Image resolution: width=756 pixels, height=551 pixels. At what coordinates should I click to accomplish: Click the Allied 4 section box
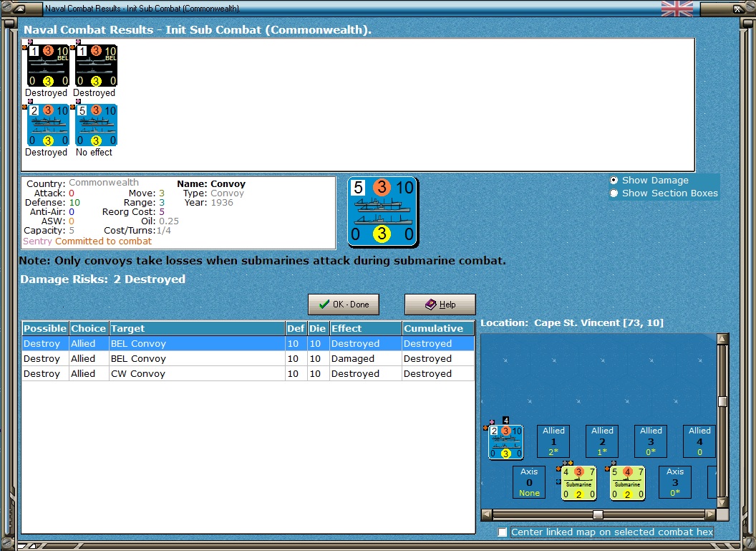[x=699, y=441]
